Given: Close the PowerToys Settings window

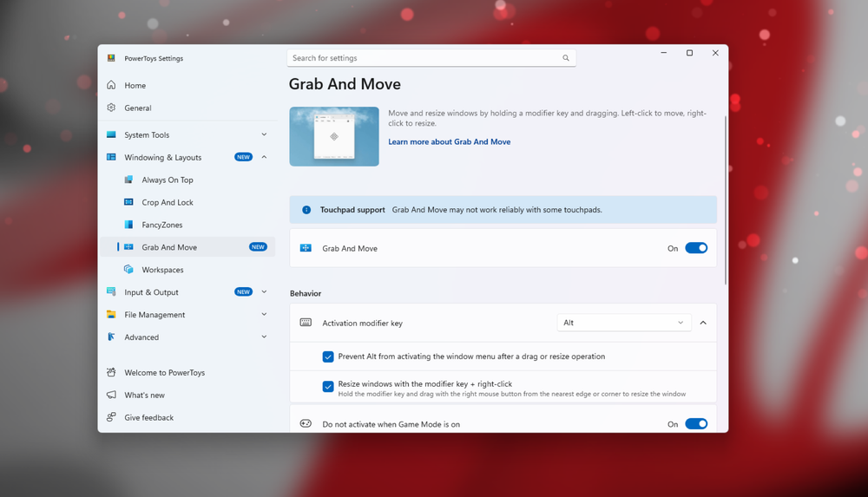Looking at the screenshot, I should coord(715,53).
